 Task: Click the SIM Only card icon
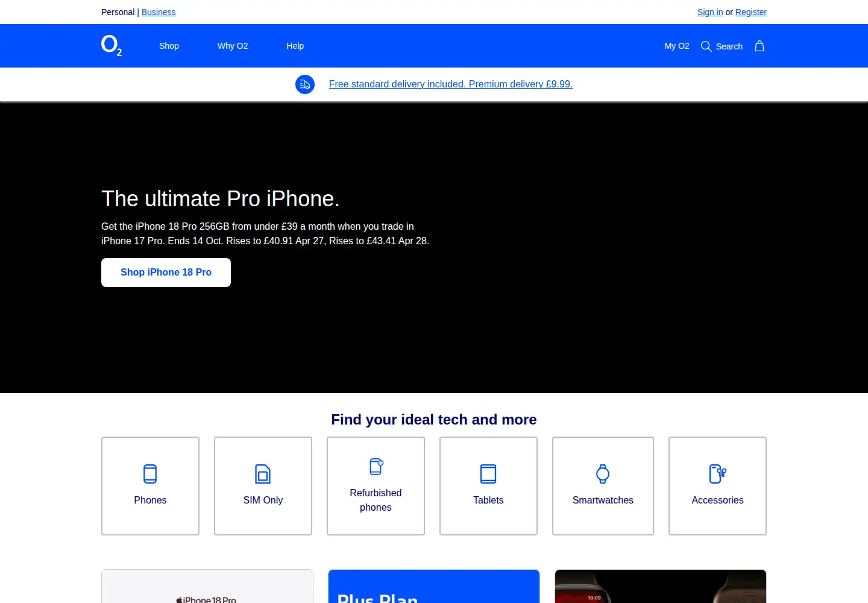coord(263,474)
